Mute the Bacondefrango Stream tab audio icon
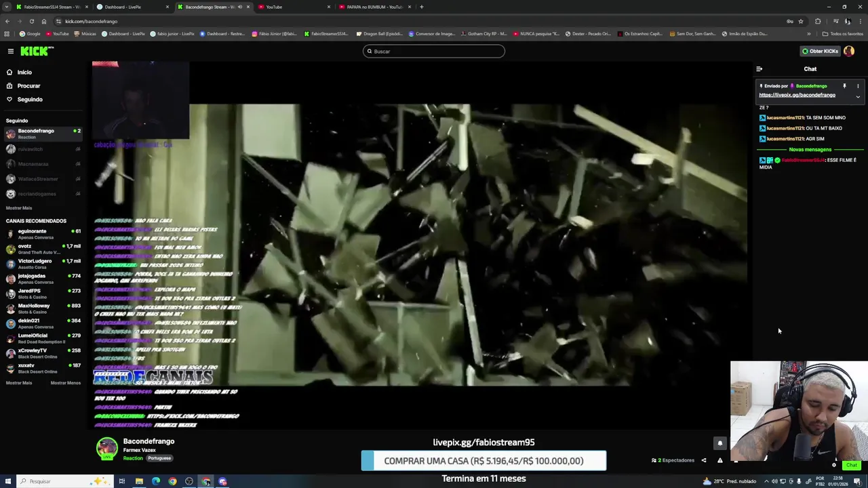 (239, 7)
